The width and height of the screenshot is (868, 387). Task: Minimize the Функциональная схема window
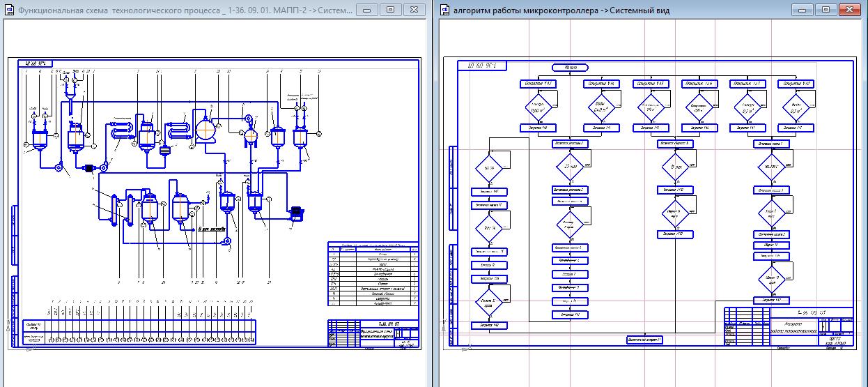[x=369, y=10]
